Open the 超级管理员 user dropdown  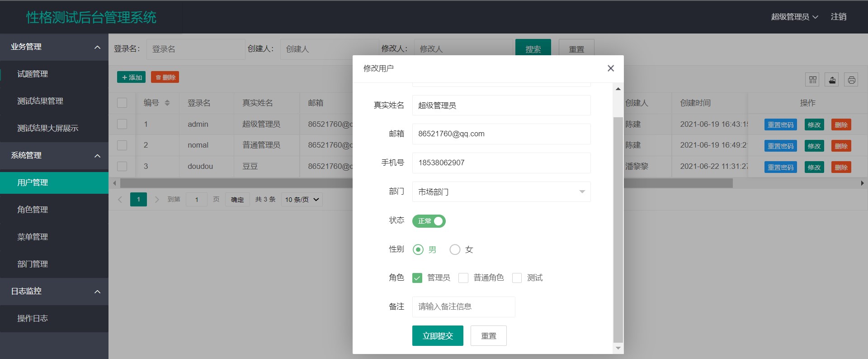pyautogui.click(x=794, y=17)
